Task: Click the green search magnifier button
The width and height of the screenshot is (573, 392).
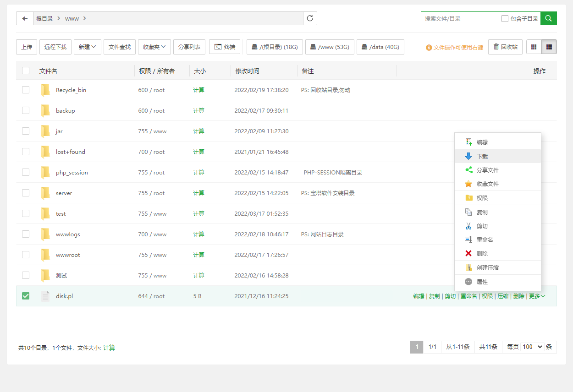Action: 549,18
